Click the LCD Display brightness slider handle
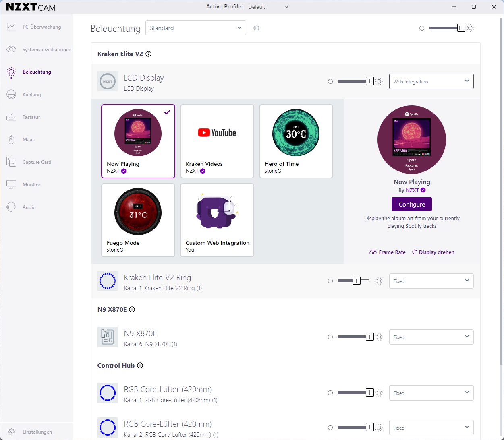Screen dimensions: 504x440 point(369,81)
